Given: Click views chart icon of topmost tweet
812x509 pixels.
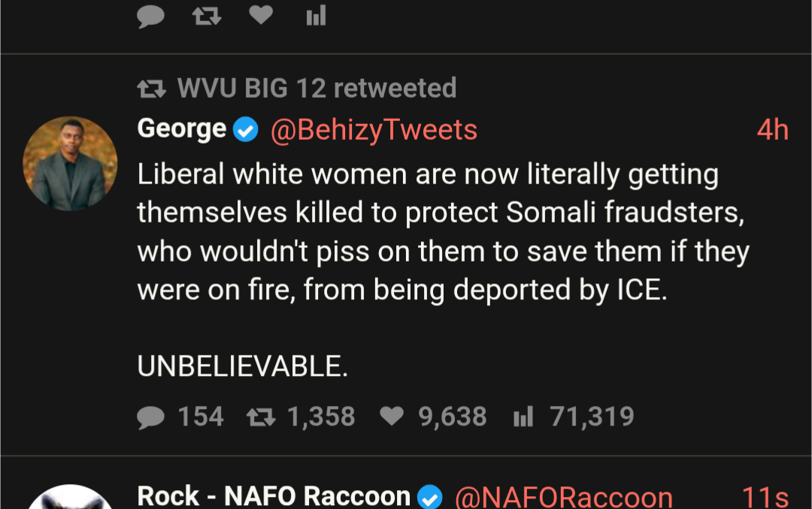Looking at the screenshot, I should pyautogui.click(x=316, y=16).
